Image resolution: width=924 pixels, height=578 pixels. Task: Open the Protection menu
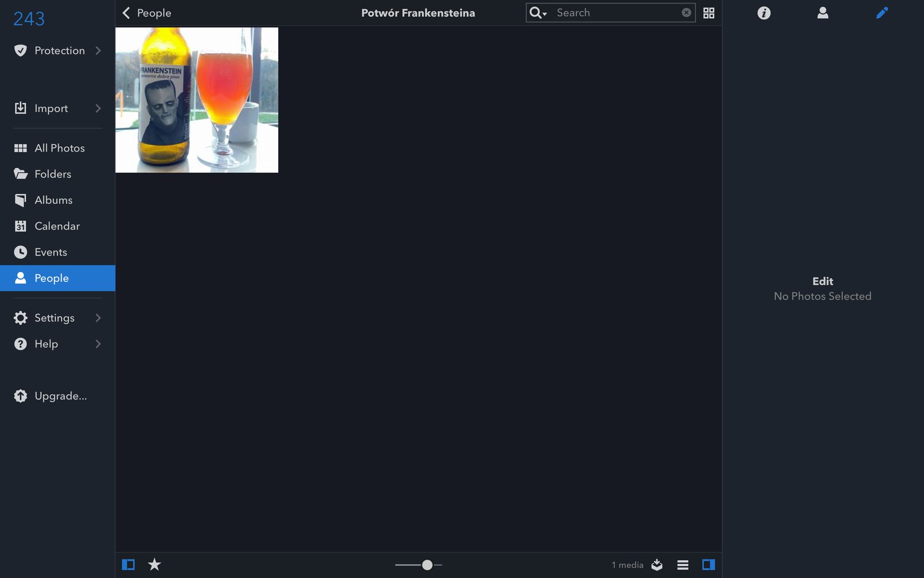(x=57, y=51)
